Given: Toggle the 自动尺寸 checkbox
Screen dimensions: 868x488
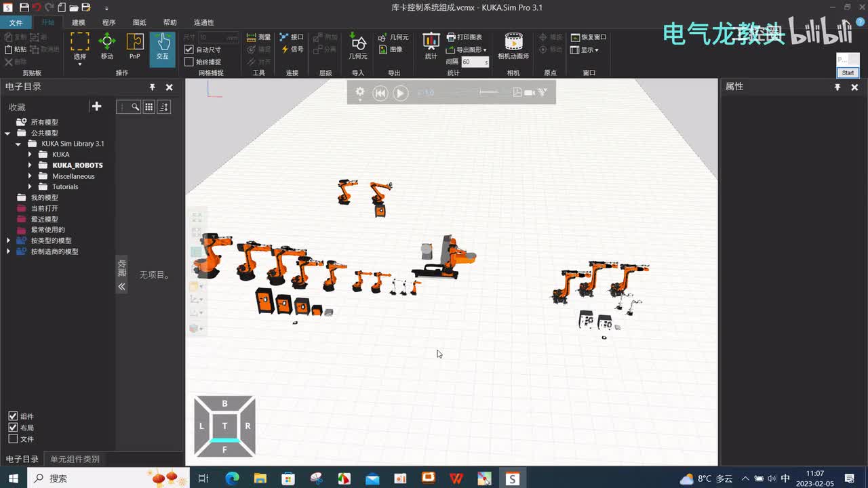Looking at the screenshot, I should [189, 49].
